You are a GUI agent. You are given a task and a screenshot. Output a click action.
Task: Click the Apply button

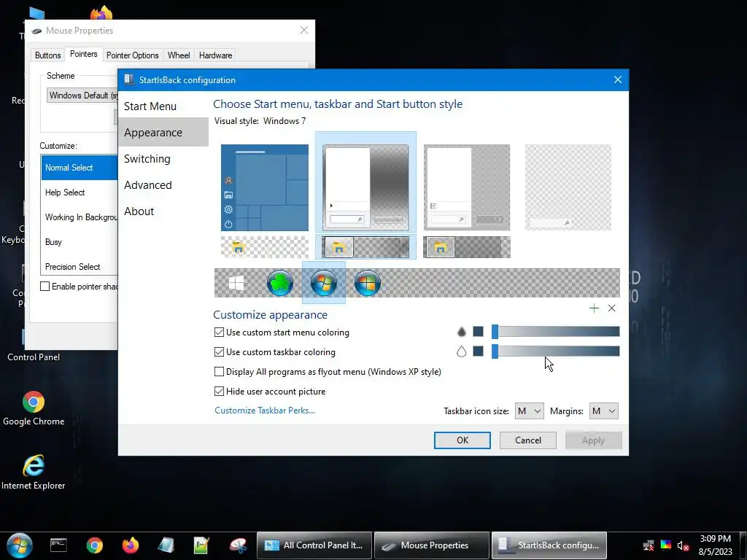pyautogui.click(x=593, y=440)
